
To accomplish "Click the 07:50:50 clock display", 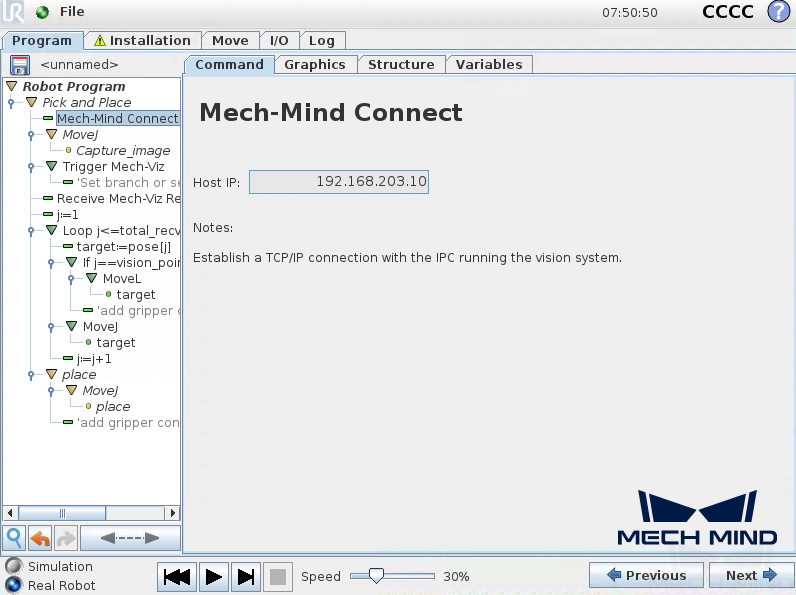I will pos(629,12).
